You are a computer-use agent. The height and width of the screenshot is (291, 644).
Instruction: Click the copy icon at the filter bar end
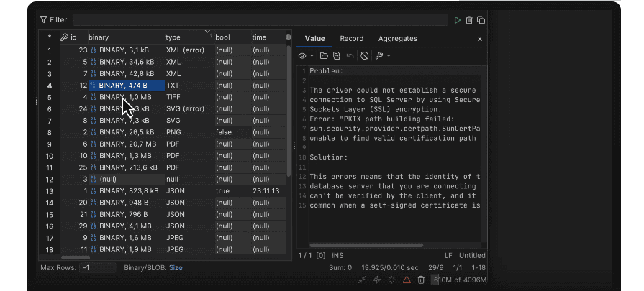481,20
